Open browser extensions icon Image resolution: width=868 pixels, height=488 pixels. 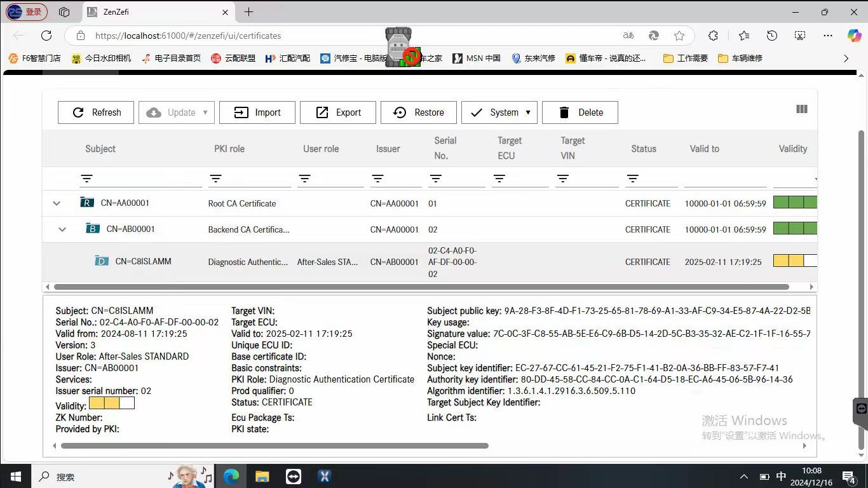713,36
